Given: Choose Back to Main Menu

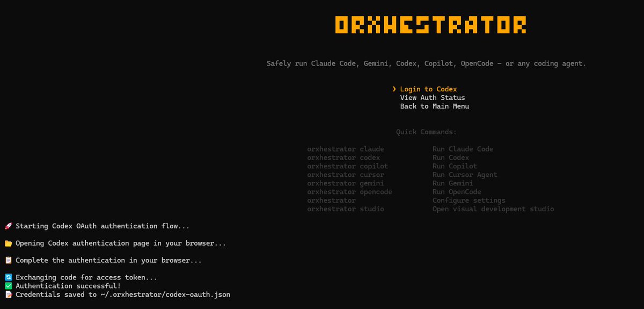Looking at the screenshot, I should click(x=435, y=106).
